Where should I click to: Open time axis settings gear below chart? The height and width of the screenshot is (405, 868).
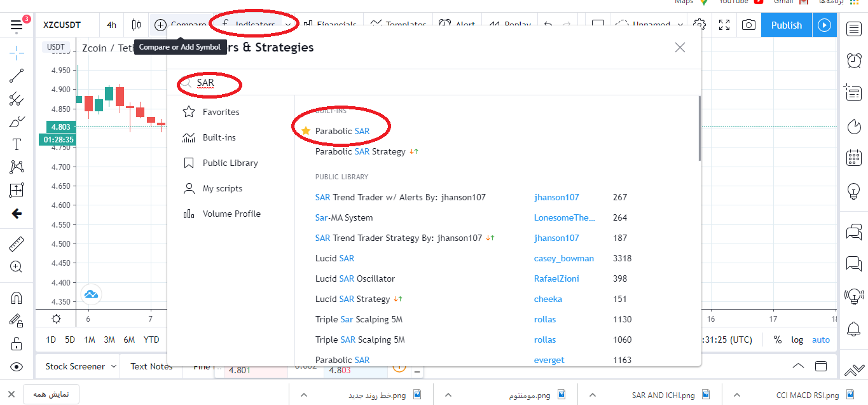pyautogui.click(x=56, y=319)
